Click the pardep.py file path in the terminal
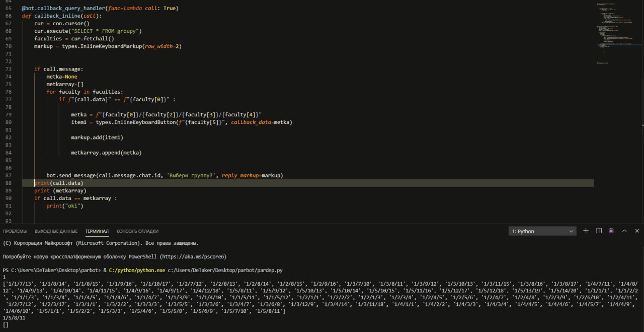 click(225, 270)
